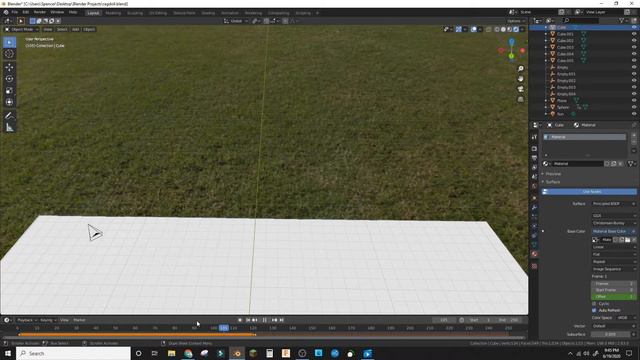The width and height of the screenshot is (640, 360).
Task: Open the GGX distribution dropdown
Action: tap(614, 216)
